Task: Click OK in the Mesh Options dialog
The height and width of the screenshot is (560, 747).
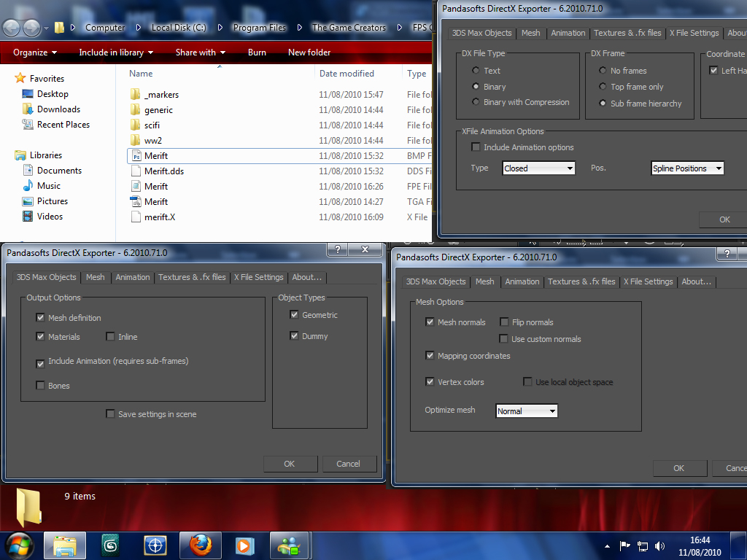Action: pyautogui.click(x=679, y=468)
